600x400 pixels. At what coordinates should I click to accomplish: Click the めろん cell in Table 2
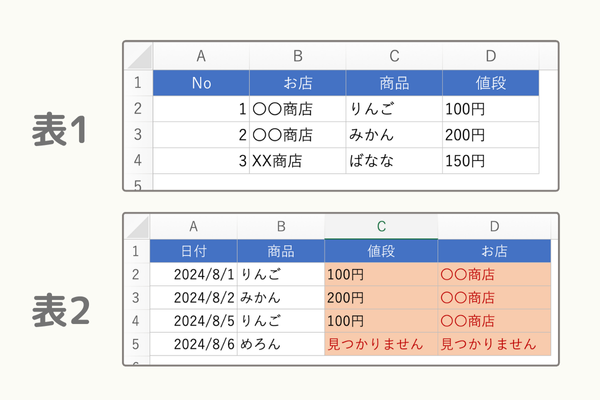tap(281, 344)
